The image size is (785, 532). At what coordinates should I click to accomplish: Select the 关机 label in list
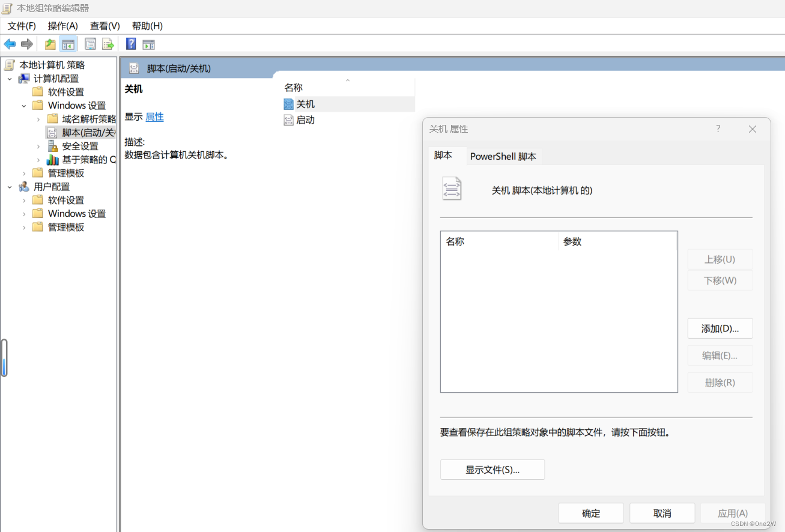306,104
